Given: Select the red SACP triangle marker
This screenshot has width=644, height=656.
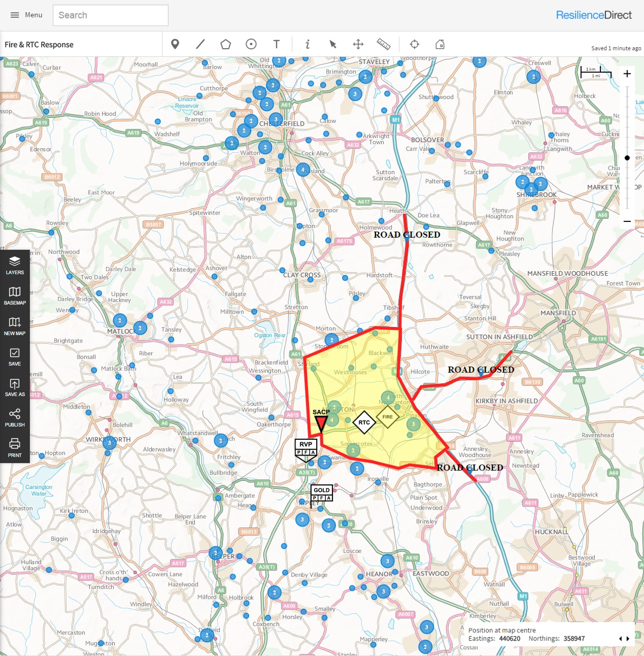Looking at the screenshot, I should click(321, 424).
